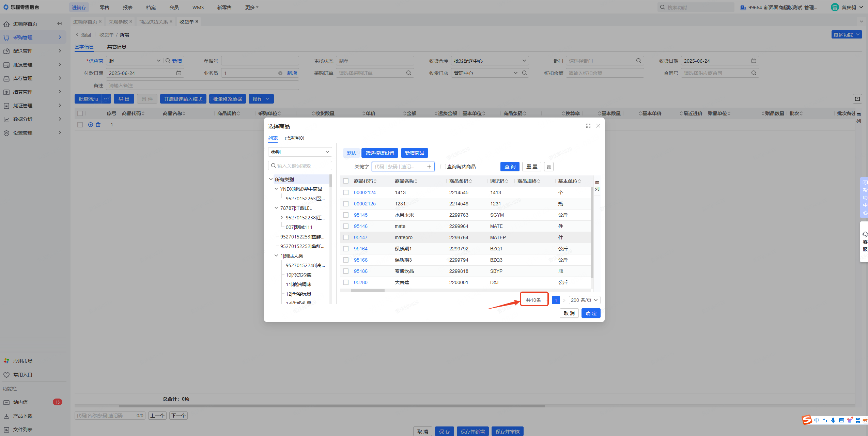Open the 收货仓库 dropdown
Image resolution: width=868 pixels, height=436 pixels.
tap(490, 61)
